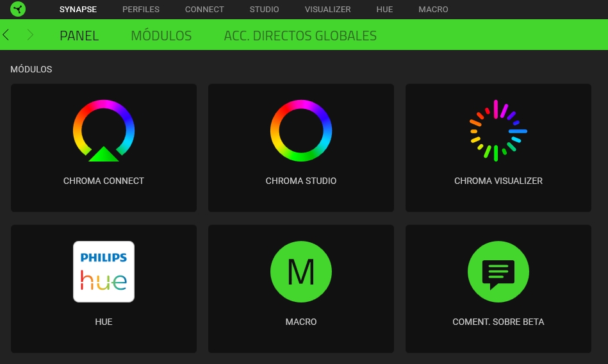608x364 pixels.
Task: Open the Chroma Studio color ring icon
Action: pos(301,131)
